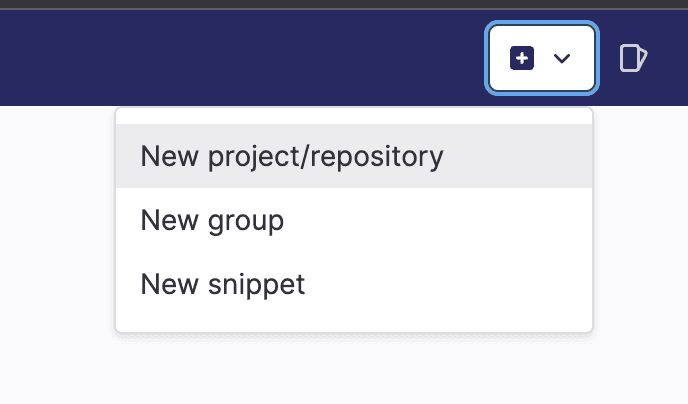Open the New snippet link
Image resolution: width=688 pixels, height=404 pixels.
pos(223,285)
